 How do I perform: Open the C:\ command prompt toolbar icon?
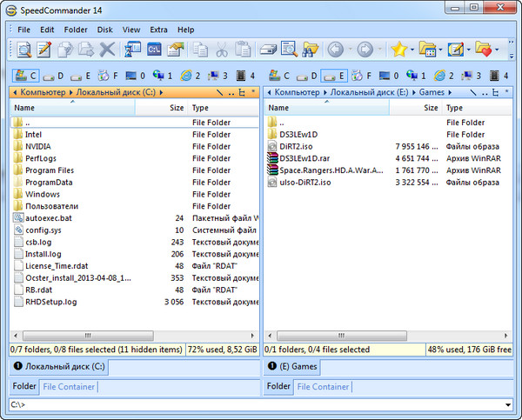tap(155, 50)
